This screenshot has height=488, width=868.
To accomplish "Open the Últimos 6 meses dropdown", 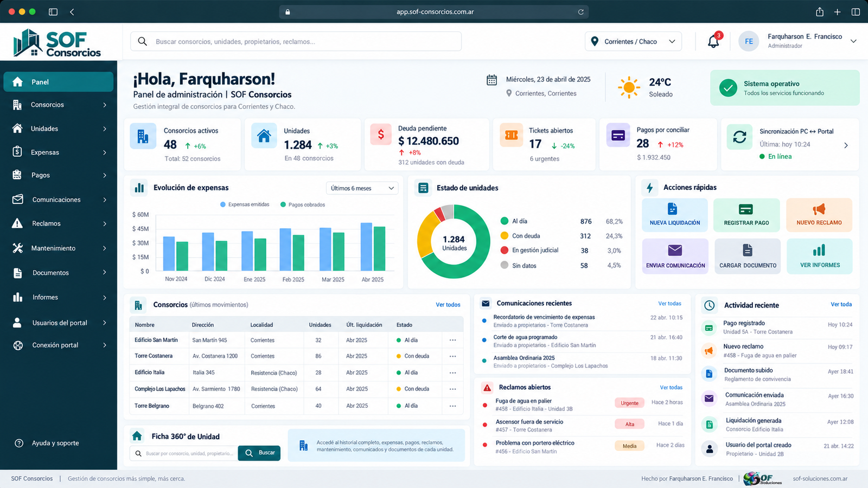I will pyautogui.click(x=362, y=188).
